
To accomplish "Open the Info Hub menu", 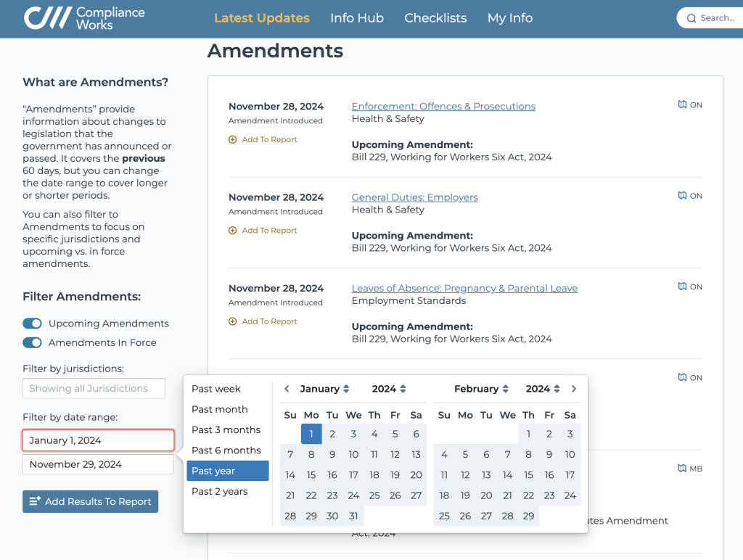I will [356, 18].
